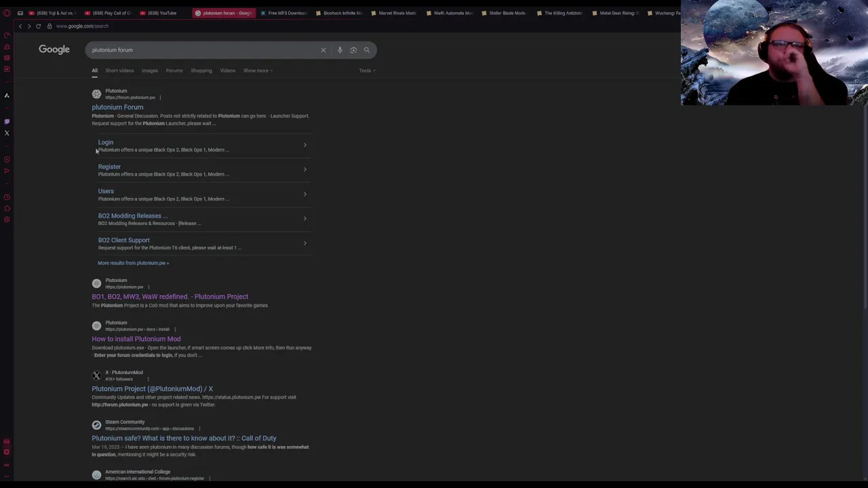The height and width of the screenshot is (488, 868).
Task: Submit search with the magnifier icon
Action: click(367, 50)
